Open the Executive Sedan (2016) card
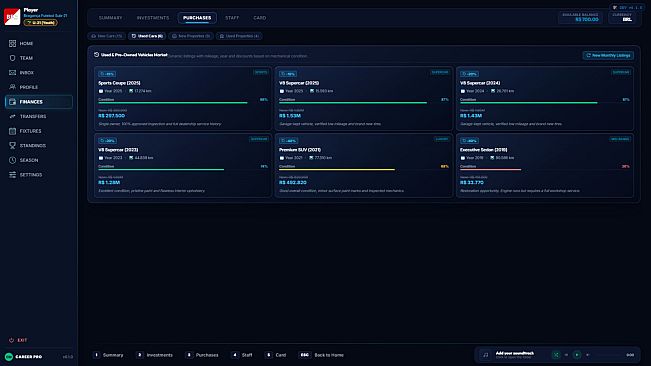 pyautogui.click(x=545, y=165)
